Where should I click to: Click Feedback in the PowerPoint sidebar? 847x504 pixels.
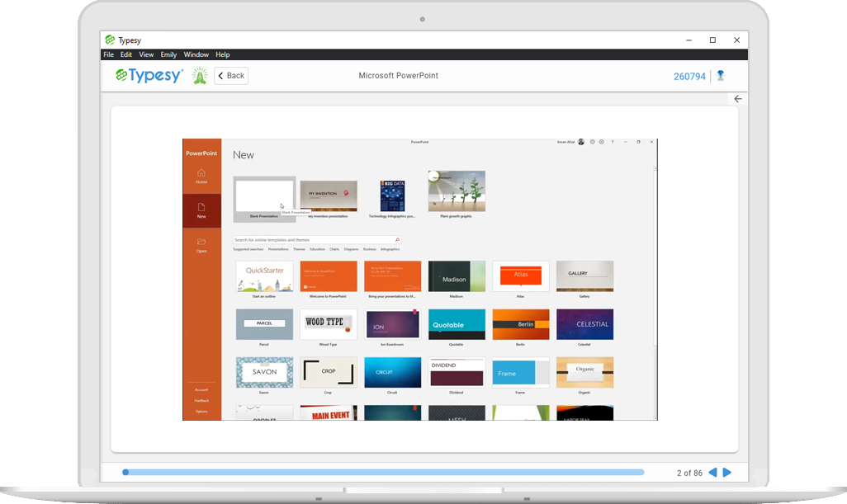(201, 400)
